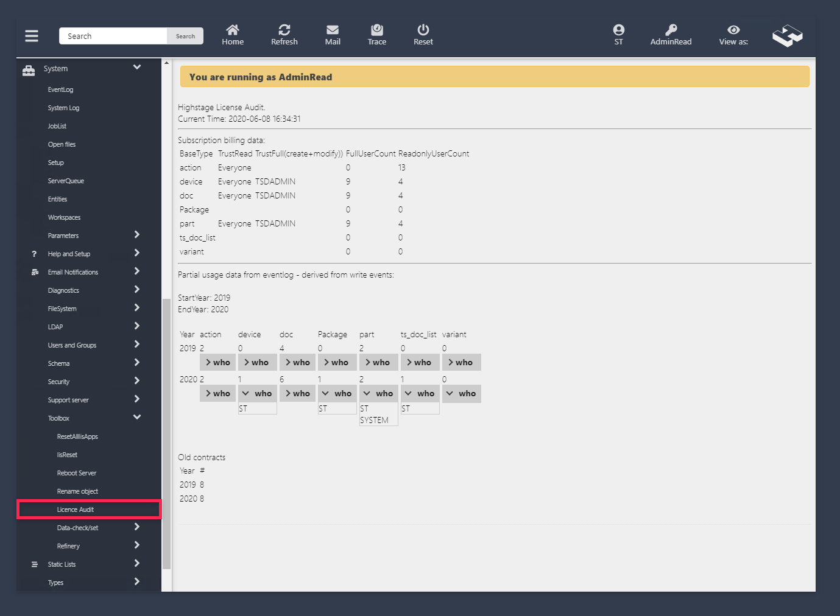Screen dimensions: 840x616
Task: Collapse the System section chevron
Action: click(137, 67)
